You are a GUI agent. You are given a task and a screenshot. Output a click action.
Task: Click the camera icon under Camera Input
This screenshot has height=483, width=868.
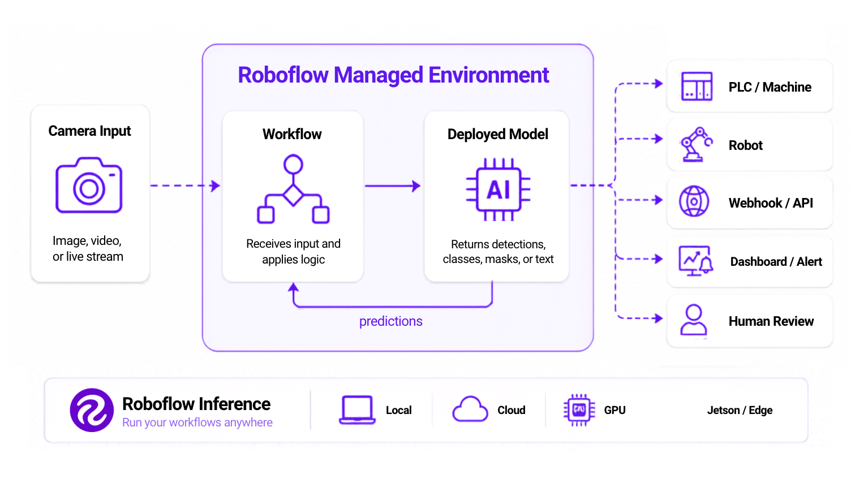(x=89, y=185)
